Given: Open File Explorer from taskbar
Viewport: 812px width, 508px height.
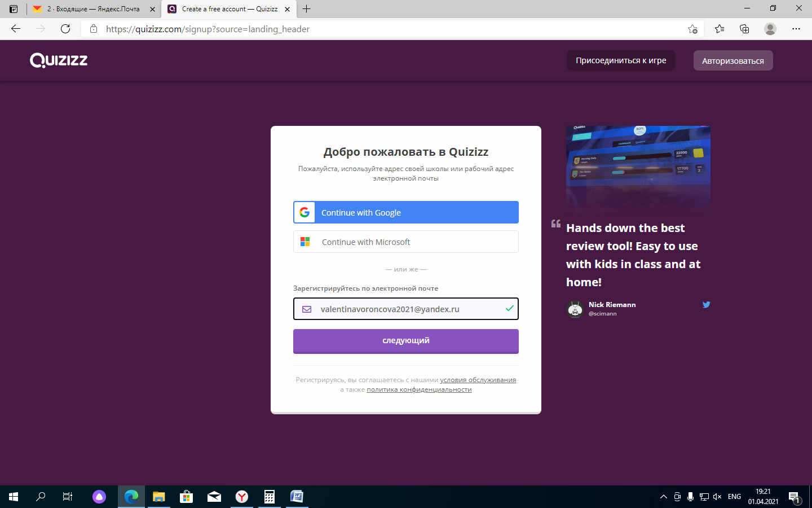Looking at the screenshot, I should pyautogui.click(x=159, y=497).
